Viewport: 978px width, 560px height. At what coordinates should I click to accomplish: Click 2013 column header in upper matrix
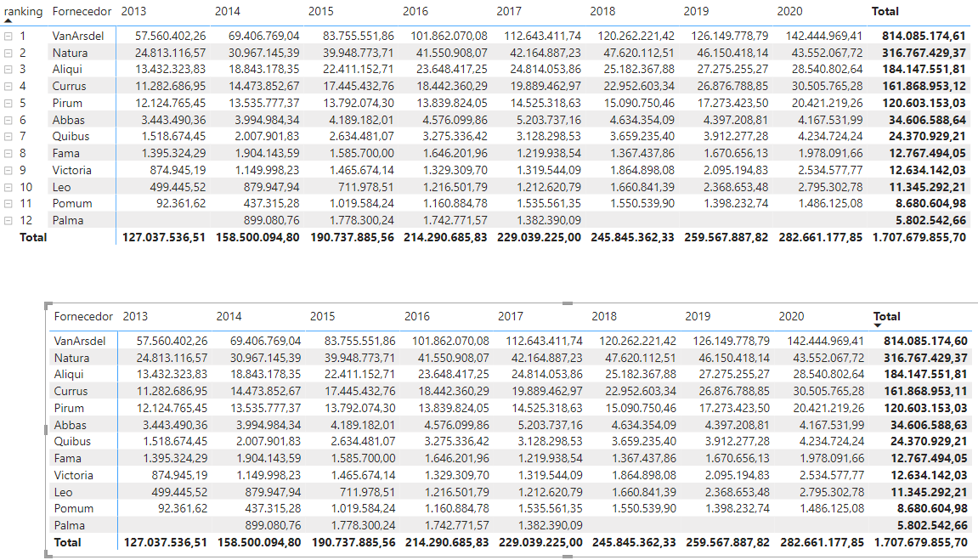(x=133, y=11)
